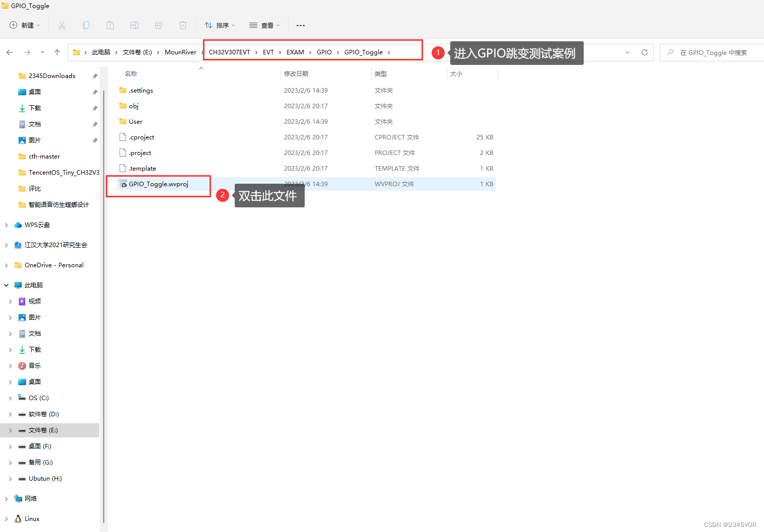Expand the 网络 tree node
The width and height of the screenshot is (764, 532).
6,499
